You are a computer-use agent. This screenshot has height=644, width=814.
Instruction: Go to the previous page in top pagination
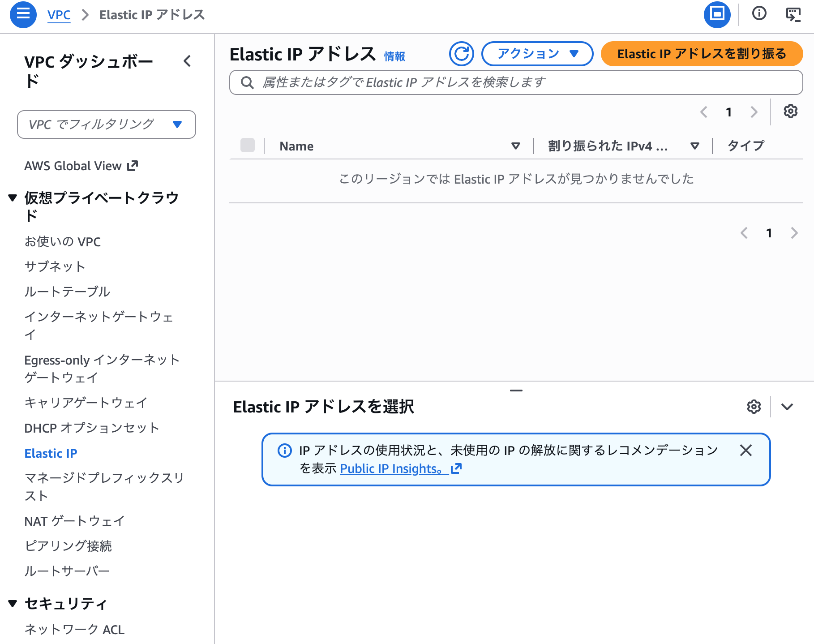(x=704, y=112)
